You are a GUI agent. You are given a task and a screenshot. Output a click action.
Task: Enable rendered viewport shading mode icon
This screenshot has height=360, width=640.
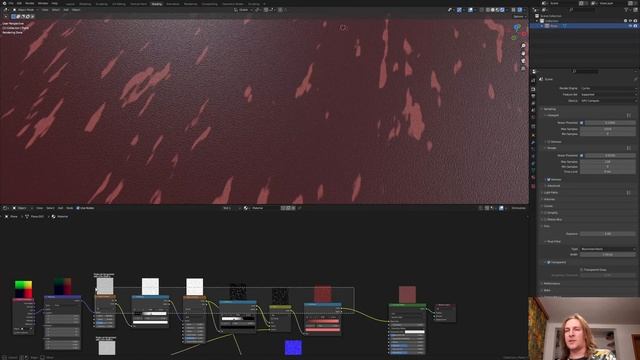502,10
